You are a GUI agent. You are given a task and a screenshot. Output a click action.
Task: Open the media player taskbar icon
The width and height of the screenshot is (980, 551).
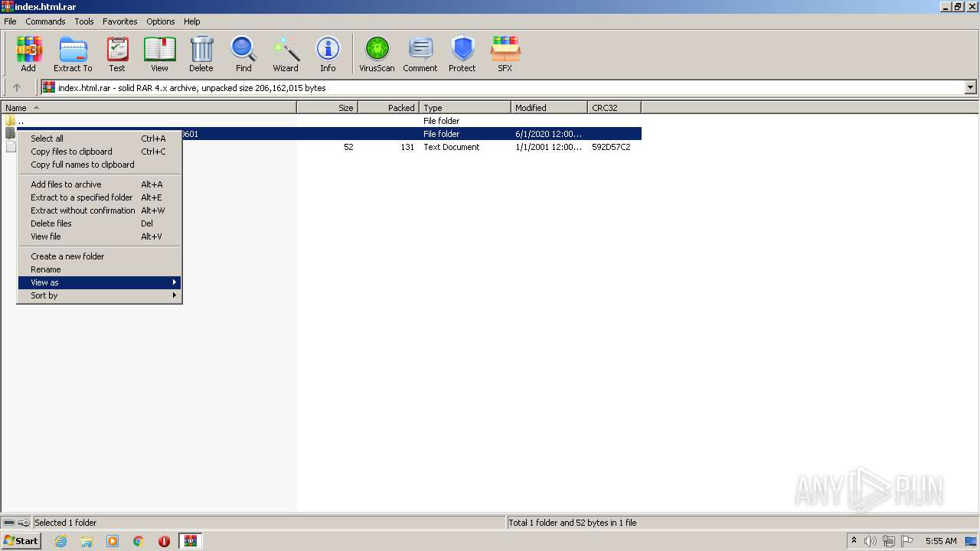(113, 541)
